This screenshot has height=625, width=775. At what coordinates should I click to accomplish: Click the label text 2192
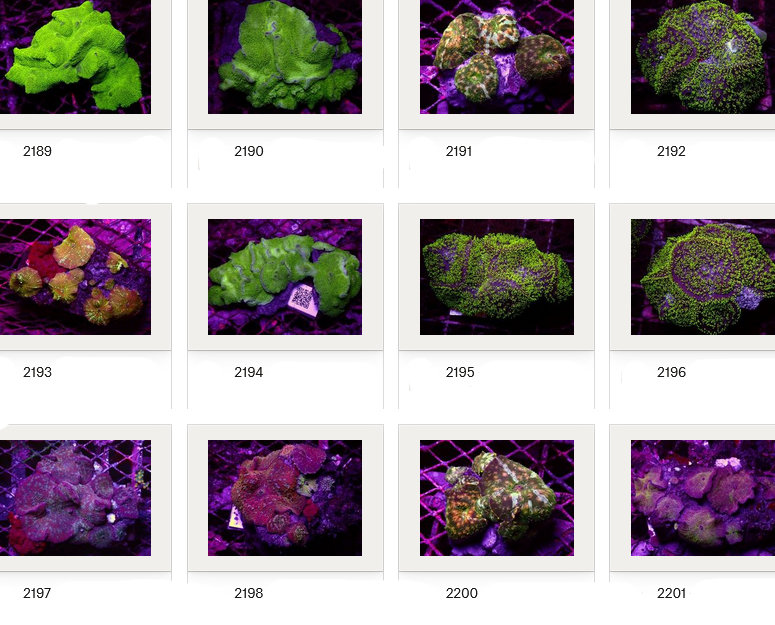click(671, 151)
